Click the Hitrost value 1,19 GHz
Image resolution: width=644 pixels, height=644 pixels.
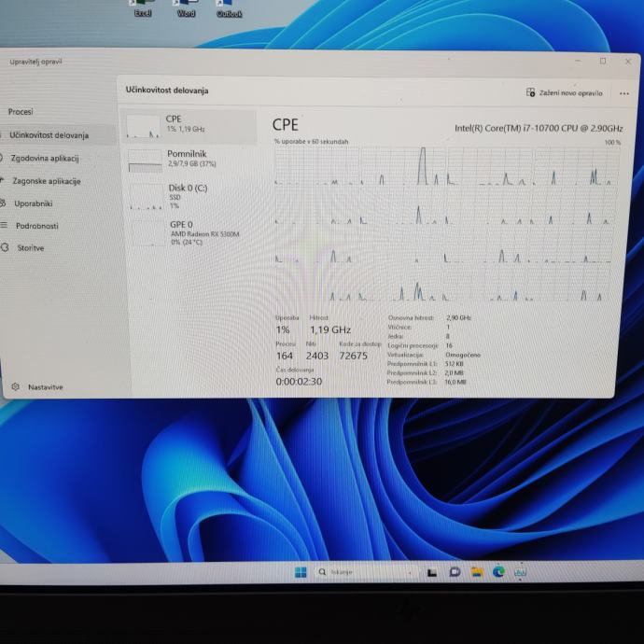[x=329, y=329]
